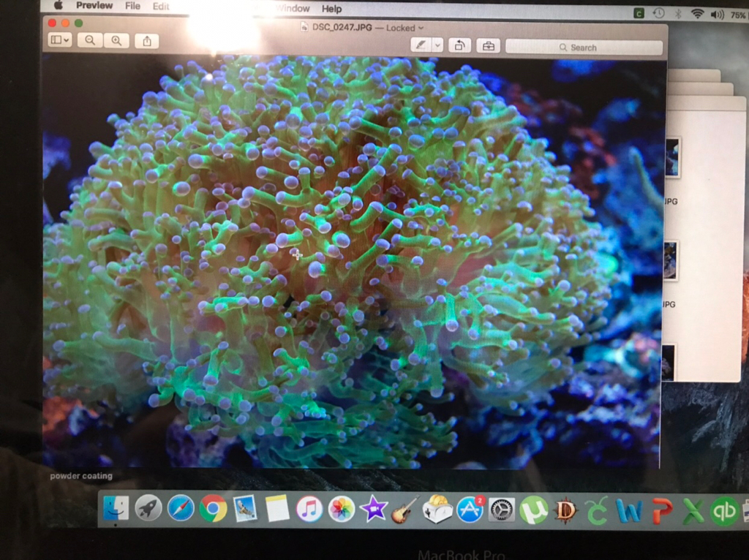The height and width of the screenshot is (560, 749).
Task: Launch iMovie from the Dock
Action: tap(373, 509)
